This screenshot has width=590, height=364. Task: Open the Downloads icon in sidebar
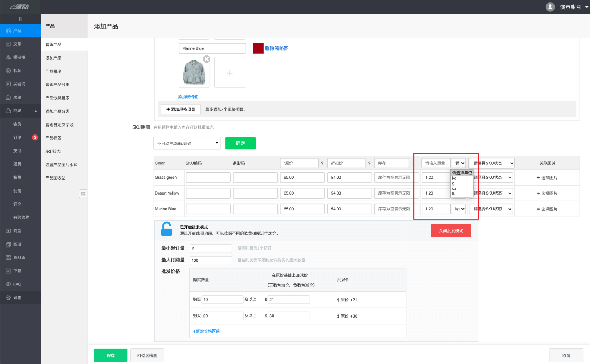pos(8,271)
